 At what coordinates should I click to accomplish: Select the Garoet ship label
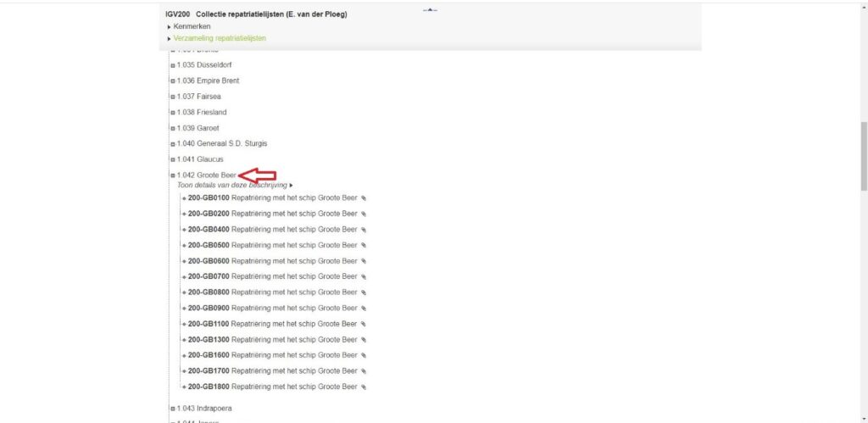209,128
